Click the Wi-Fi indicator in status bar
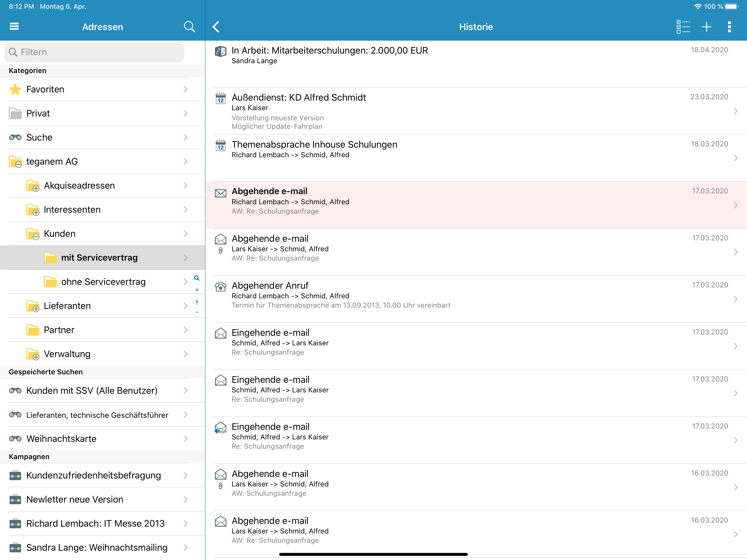 click(698, 6)
